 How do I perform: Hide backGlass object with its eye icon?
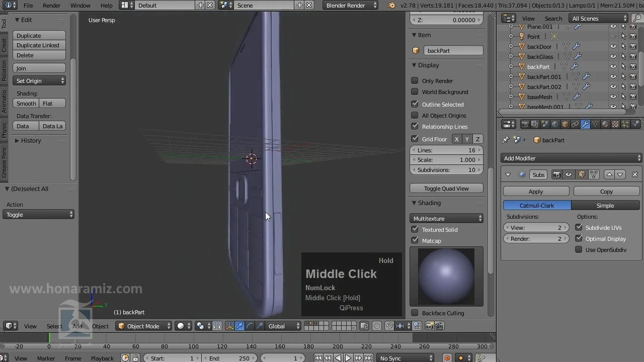pos(613,56)
